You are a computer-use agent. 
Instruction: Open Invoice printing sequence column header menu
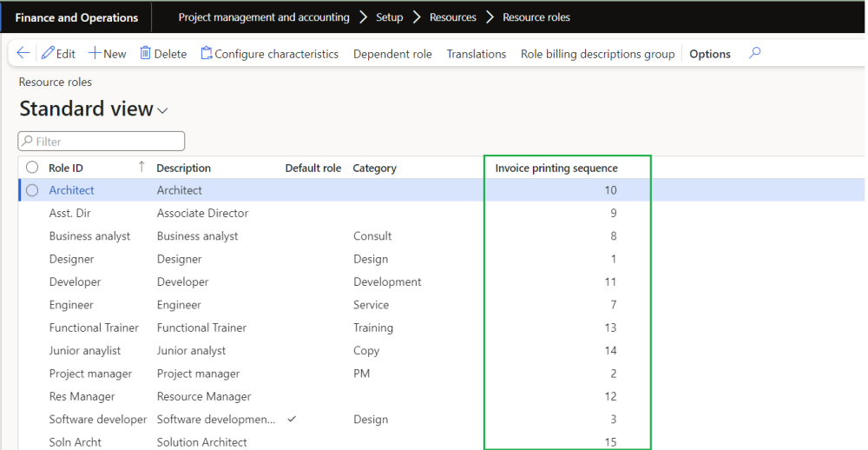[556, 168]
